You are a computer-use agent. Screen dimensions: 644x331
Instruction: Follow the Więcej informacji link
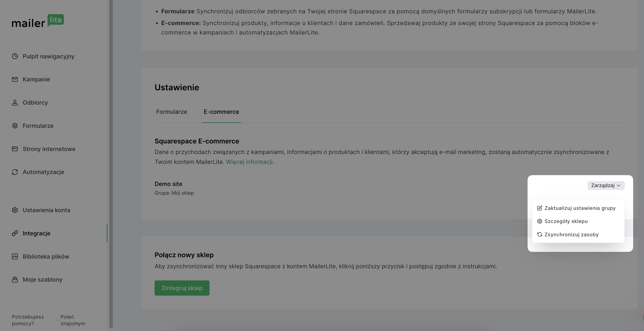point(249,162)
